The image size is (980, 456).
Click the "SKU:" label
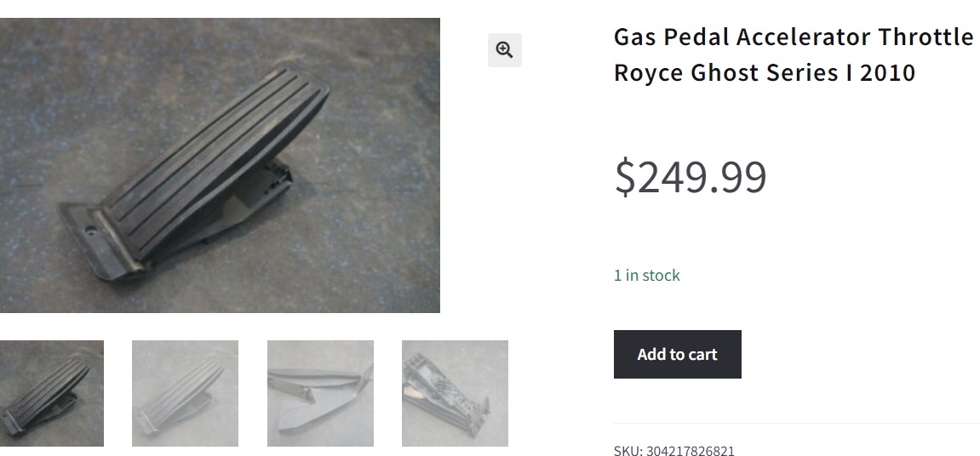click(x=628, y=451)
